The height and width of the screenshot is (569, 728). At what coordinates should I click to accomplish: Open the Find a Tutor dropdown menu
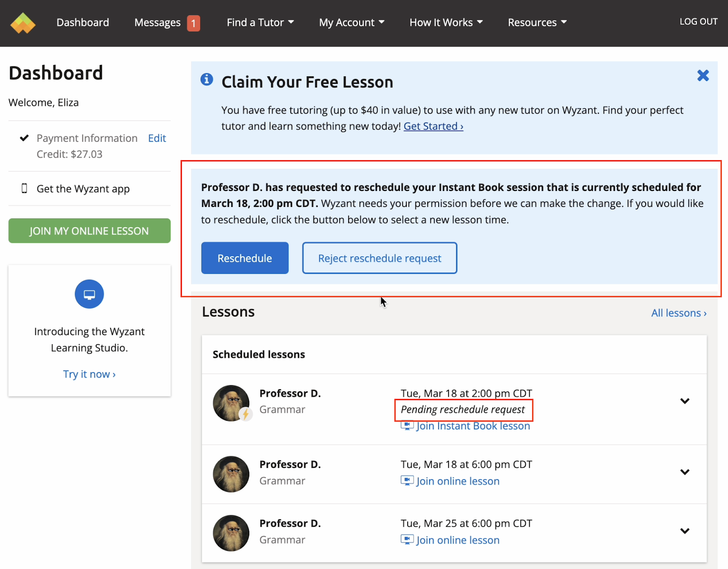tap(260, 22)
